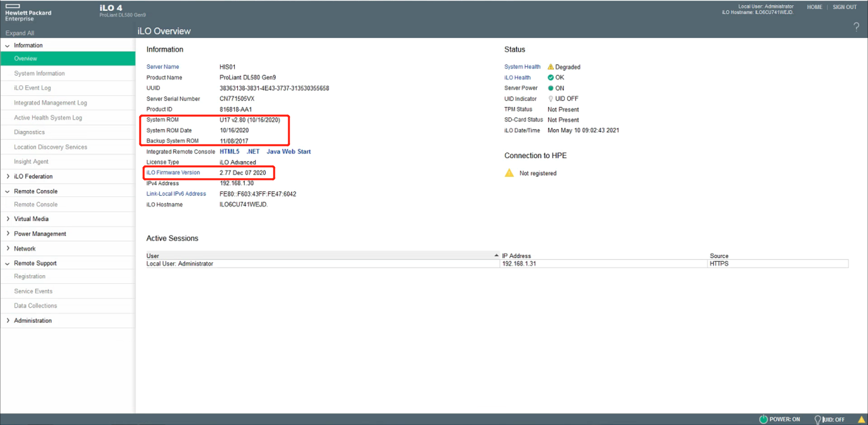
Task: Collapse the Remote Support section
Action: coord(7,264)
